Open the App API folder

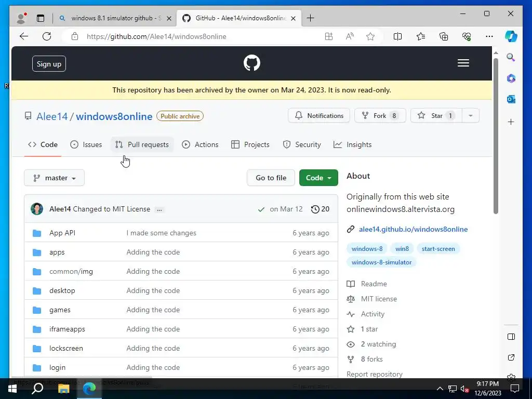click(62, 233)
